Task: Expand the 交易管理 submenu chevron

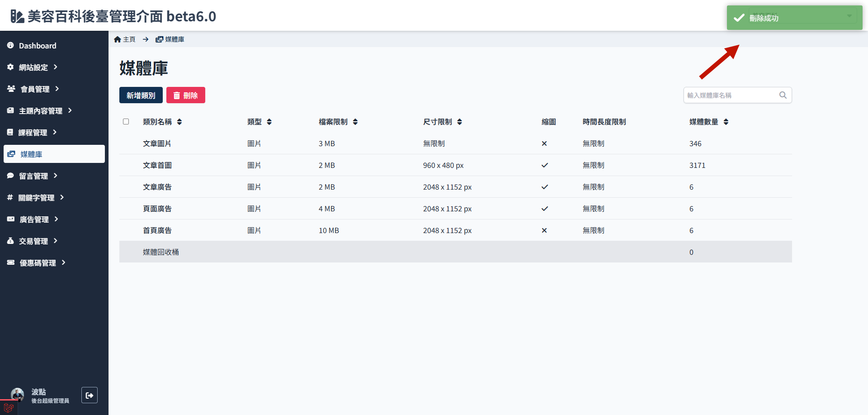Action: pos(56,241)
